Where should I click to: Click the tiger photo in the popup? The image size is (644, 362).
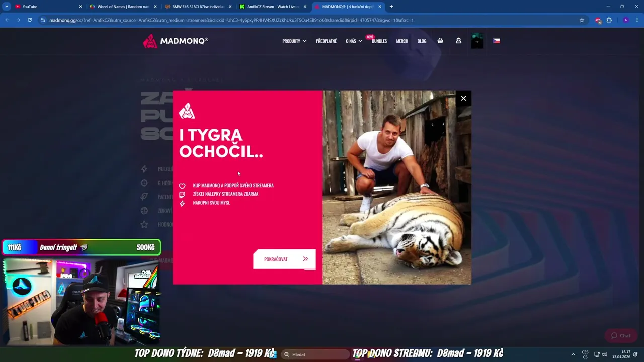pos(396,187)
